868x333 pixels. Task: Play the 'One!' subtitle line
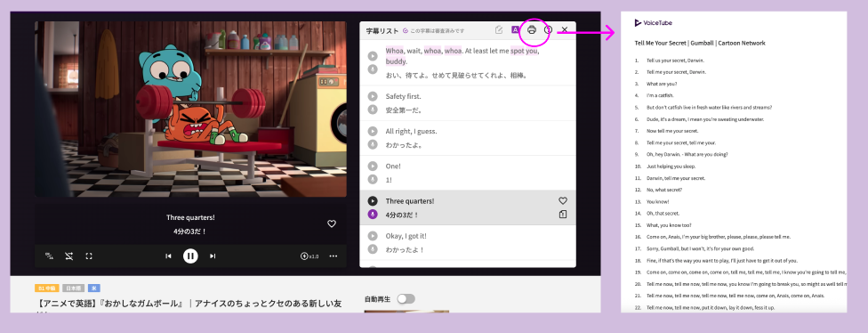(374, 166)
